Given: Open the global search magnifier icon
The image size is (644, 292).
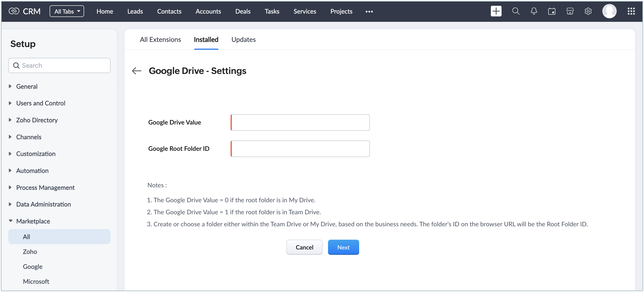Looking at the screenshot, I should coord(516,11).
